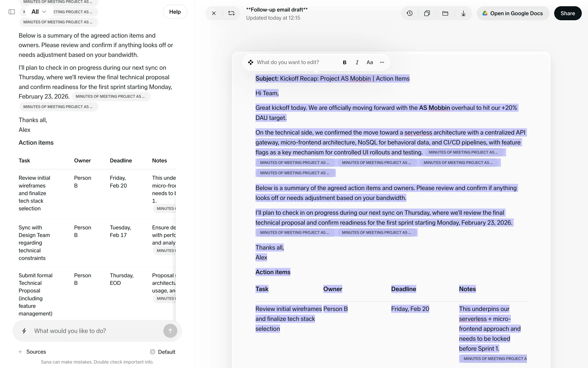Open in Google Docs
Screen dimensions: 588x368
coord(513,13)
